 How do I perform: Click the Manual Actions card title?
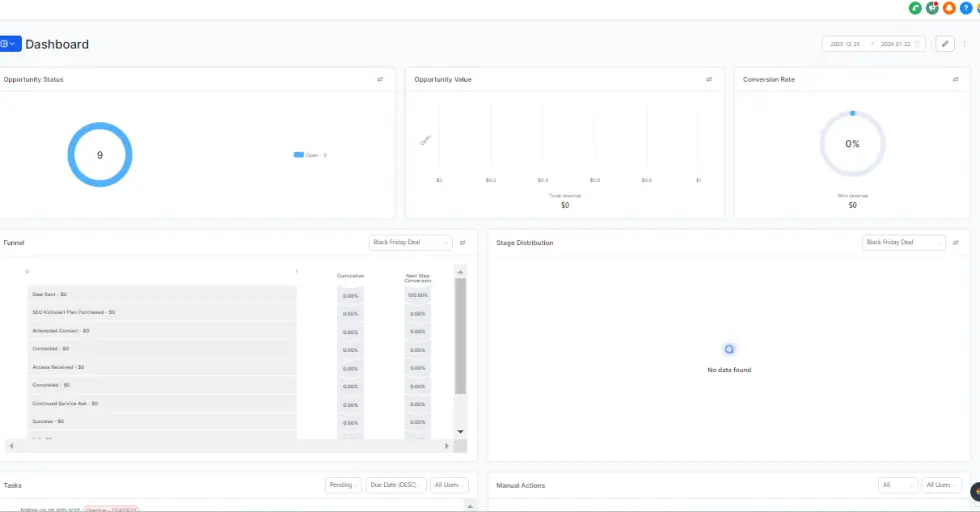point(521,485)
